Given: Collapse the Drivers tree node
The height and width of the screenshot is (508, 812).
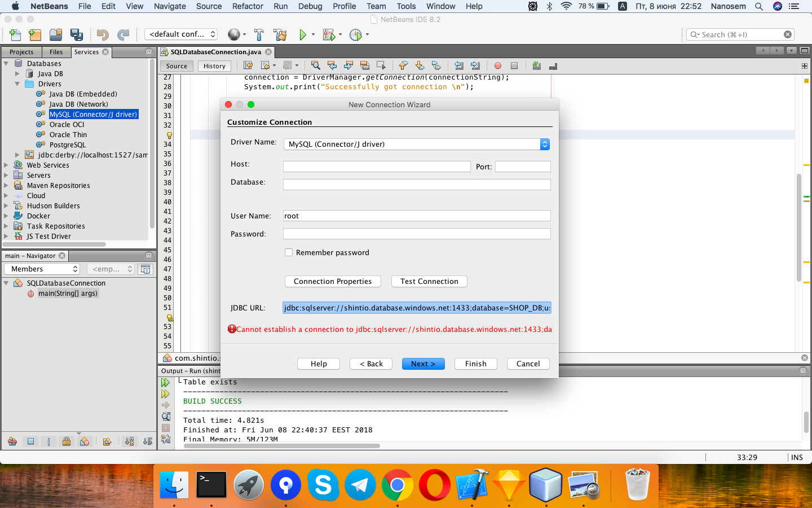Looking at the screenshot, I should (x=17, y=84).
